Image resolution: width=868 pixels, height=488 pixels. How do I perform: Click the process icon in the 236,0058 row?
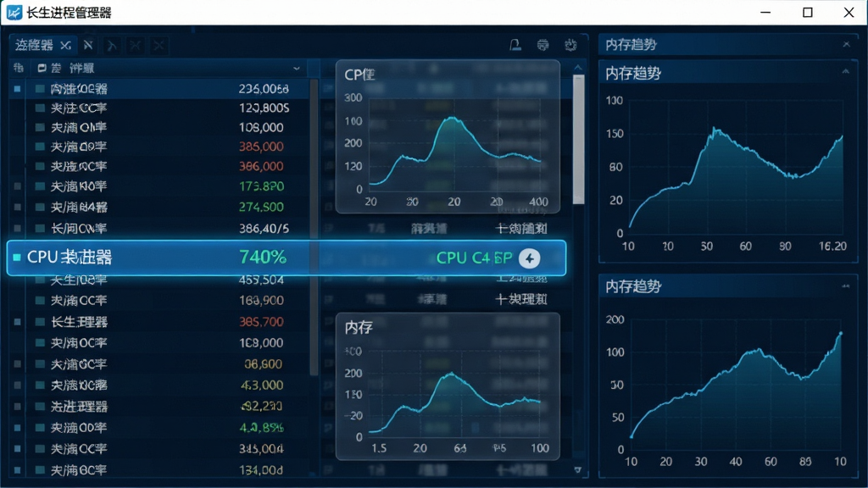[x=40, y=88]
